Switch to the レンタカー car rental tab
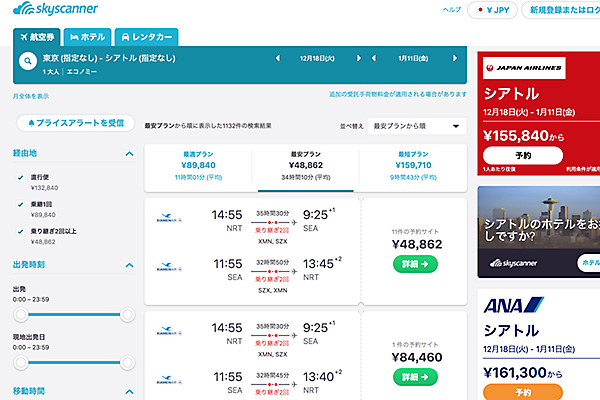Image resolution: width=600 pixels, height=400 pixels. coord(147,37)
